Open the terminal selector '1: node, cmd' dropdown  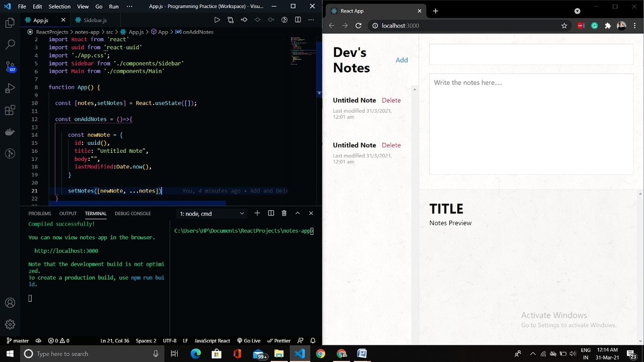[x=212, y=213]
